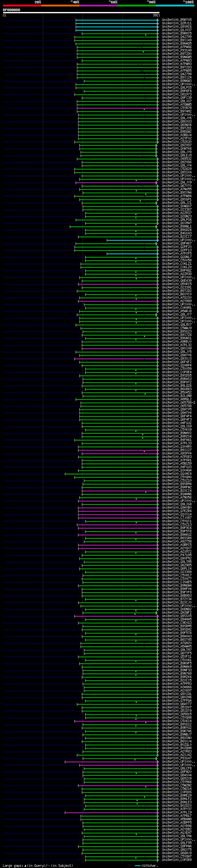Screen dimensions: 197x868
Task: Open hit UniRef100_Q1JV37
Action: coord(177,30)
